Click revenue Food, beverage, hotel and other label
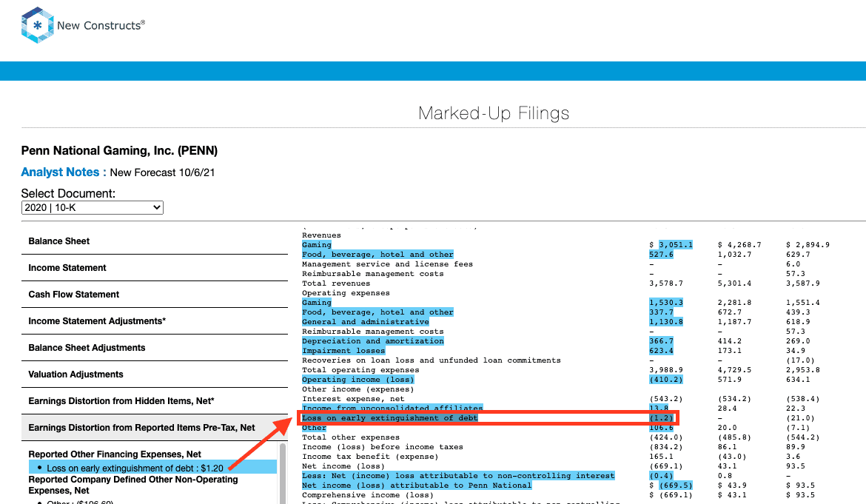This screenshot has height=504, width=866. (x=377, y=255)
